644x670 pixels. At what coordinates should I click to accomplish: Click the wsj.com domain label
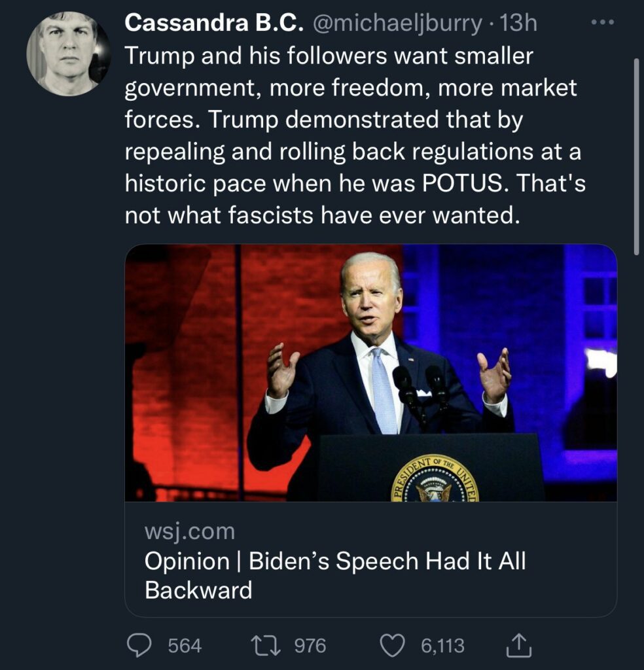tap(189, 531)
